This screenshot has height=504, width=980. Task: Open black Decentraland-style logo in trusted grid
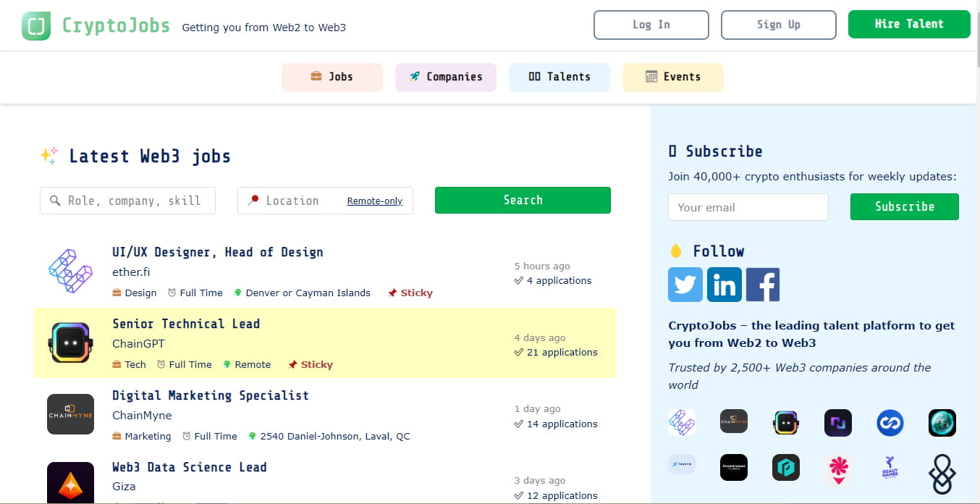click(x=734, y=467)
